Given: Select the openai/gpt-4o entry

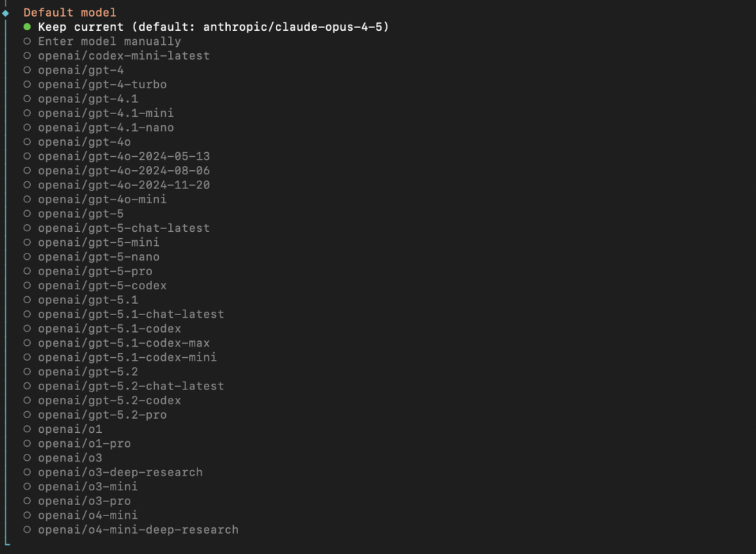Looking at the screenshot, I should (84, 142).
